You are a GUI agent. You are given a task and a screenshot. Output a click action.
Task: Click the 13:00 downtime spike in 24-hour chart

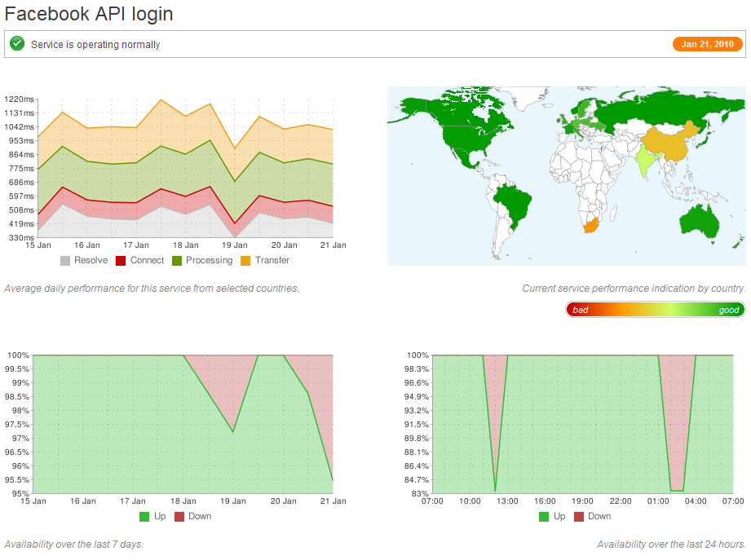click(x=495, y=489)
